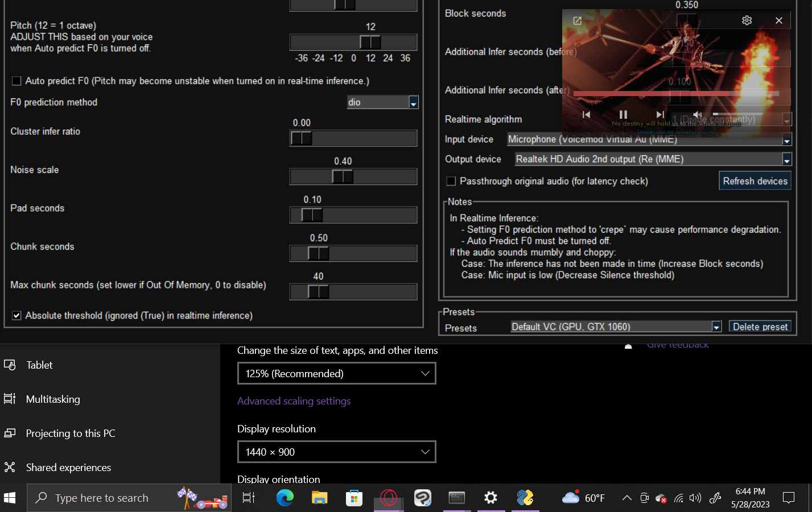Switch to Opera browser in the taskbar

[x=388, y=498]
